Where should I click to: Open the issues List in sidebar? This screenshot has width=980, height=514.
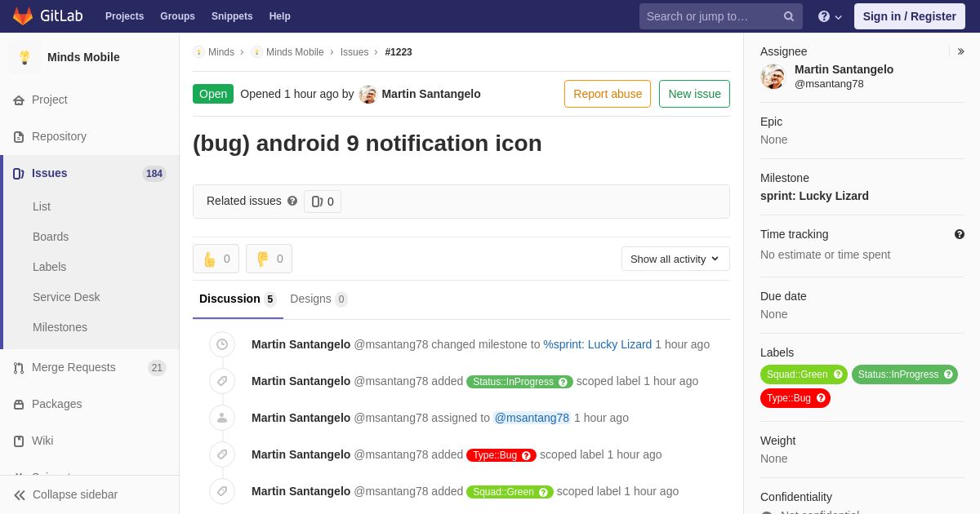(x=42, y=206)
